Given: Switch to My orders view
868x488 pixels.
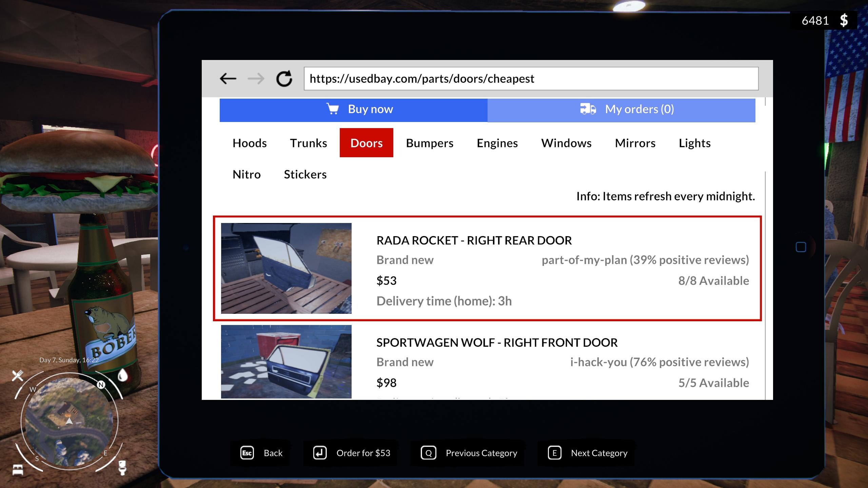Looking at the screenshot, I should coord(639,109).
